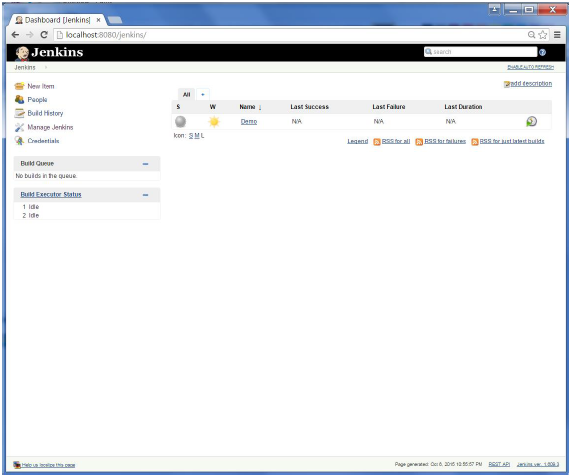This screenshot has height=476, width=571.
Task: Open RSS for failures feed
Action: tap(445, 141)
